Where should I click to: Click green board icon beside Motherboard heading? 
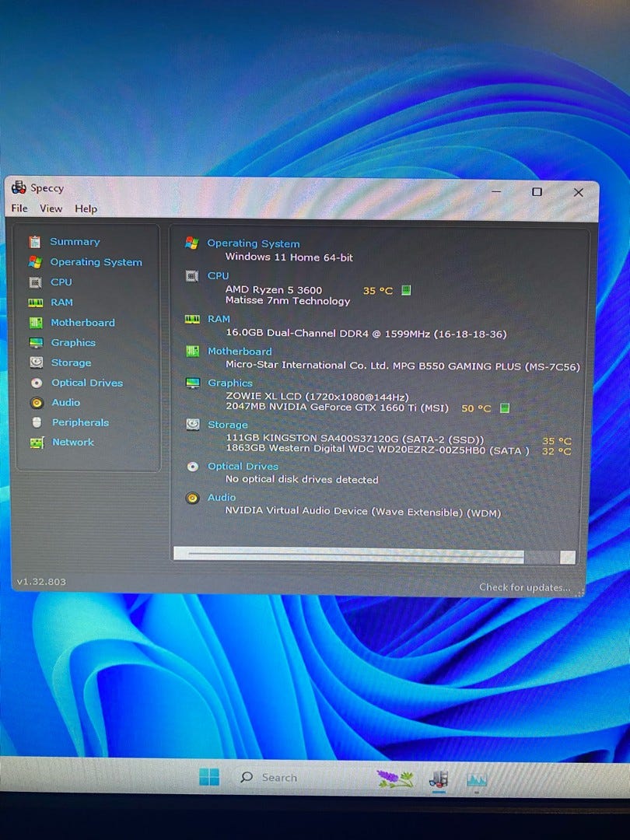[192, 352]
